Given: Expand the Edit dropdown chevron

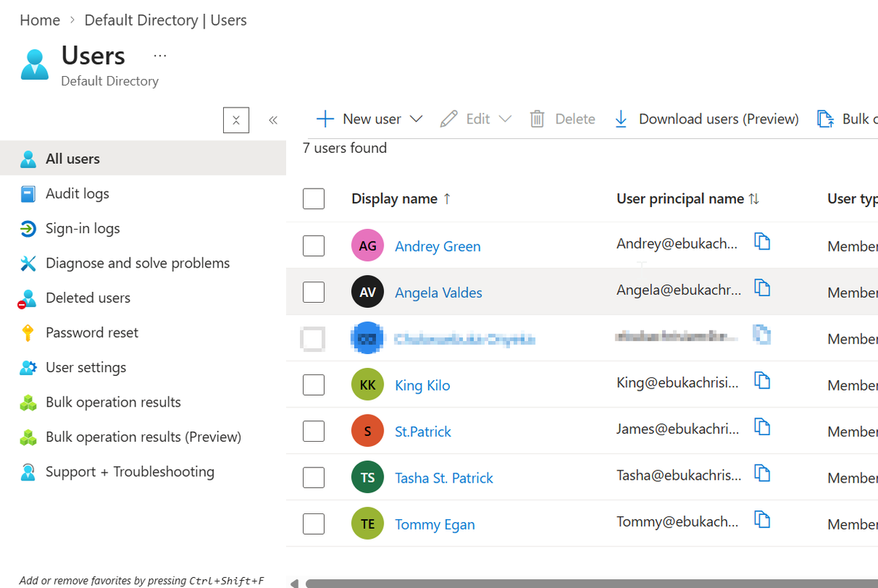Looking at the screenshot, I should tap(505, 118).
